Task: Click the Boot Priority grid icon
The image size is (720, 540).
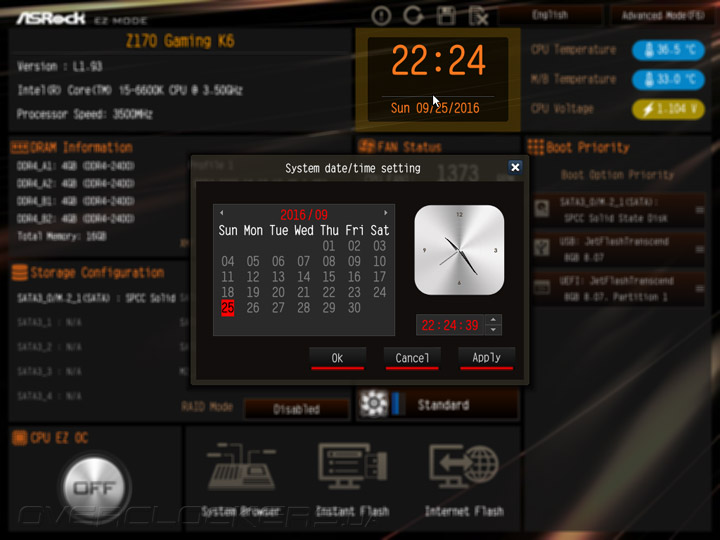Action: [535, 147]
